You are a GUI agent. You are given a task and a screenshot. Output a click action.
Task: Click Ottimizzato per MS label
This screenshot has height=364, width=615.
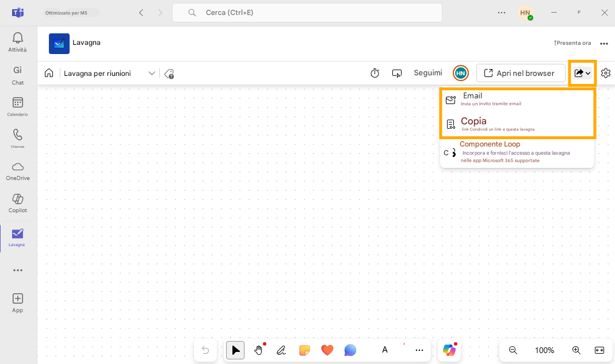66,13
